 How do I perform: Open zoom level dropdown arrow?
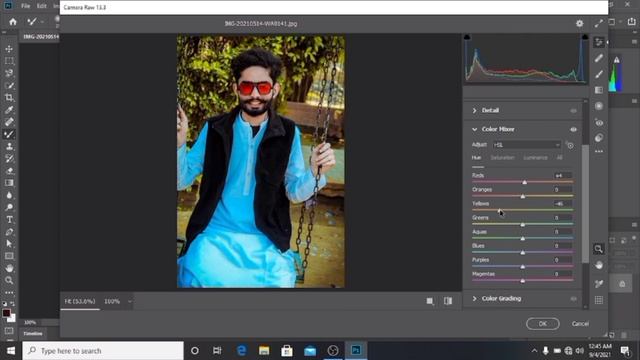(x=130, y=302)
